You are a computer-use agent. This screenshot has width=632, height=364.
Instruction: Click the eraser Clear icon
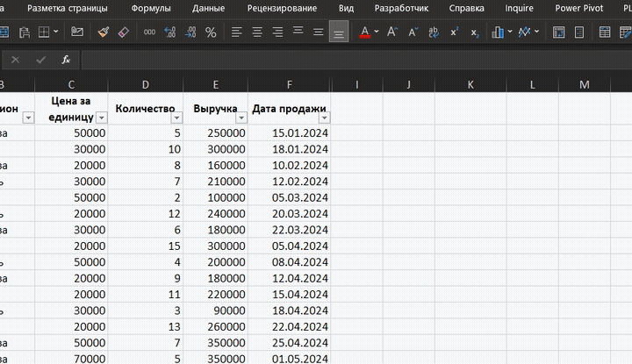[124, 32]
